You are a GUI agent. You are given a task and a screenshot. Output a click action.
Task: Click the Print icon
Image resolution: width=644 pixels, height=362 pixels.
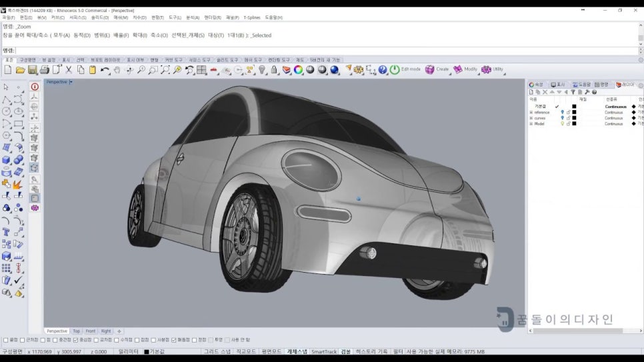[45, 70]
